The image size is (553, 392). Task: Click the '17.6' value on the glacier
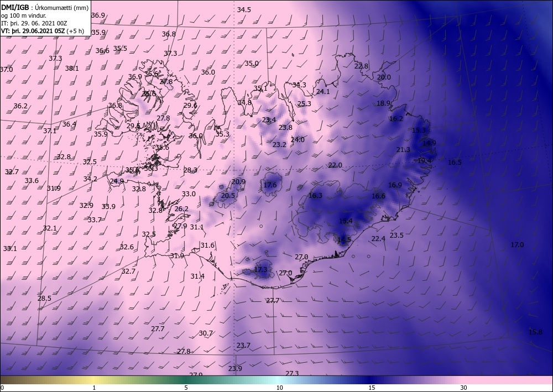pos(270,185)
